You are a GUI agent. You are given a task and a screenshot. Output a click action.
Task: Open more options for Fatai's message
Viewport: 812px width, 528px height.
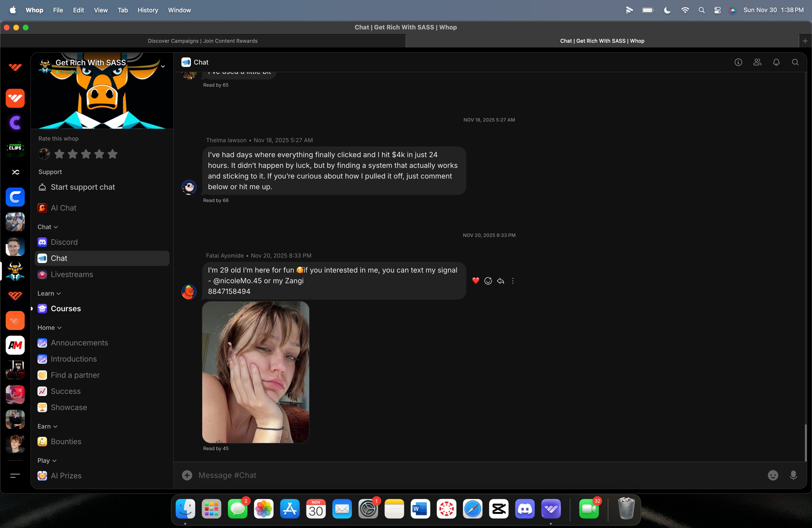(513, 281)
